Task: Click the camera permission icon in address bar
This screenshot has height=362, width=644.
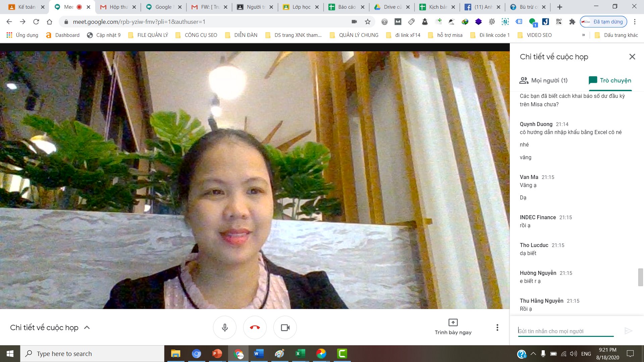Action: pos(354,22)
